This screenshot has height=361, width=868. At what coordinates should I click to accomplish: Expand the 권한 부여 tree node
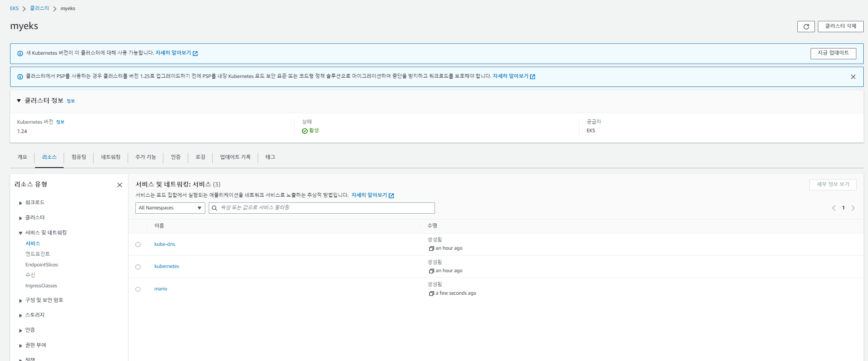(x=21, y=345)
